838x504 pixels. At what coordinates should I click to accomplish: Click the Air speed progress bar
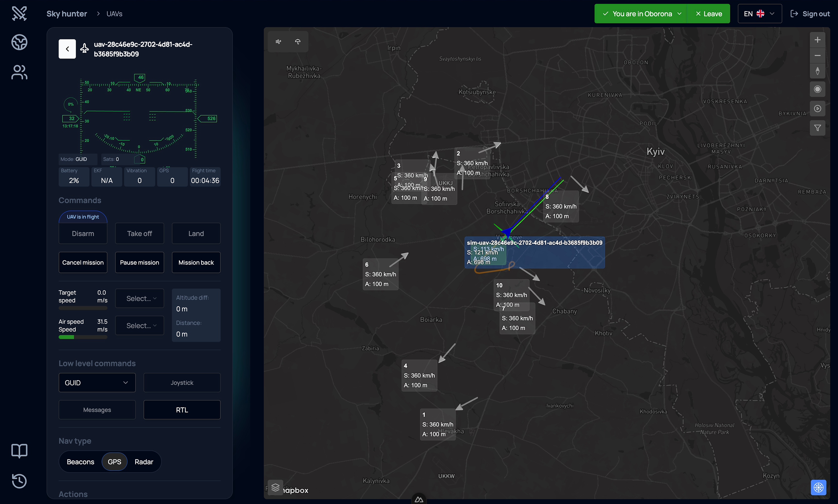pos(83,337)
